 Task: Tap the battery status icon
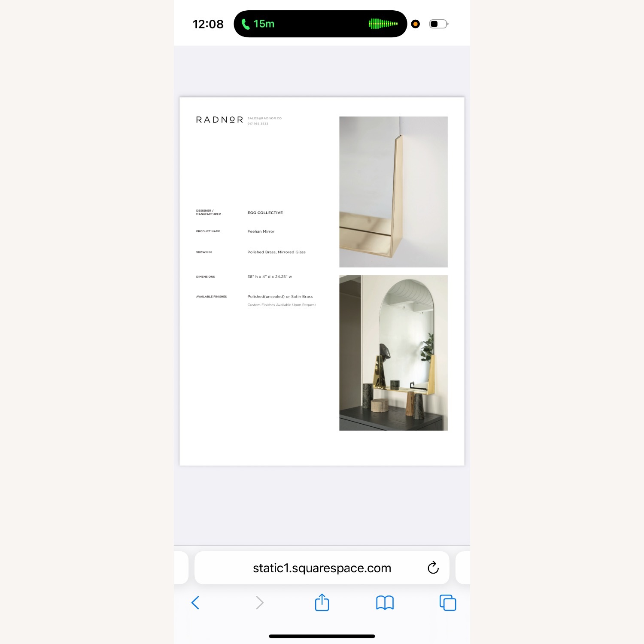pos(439,24)
